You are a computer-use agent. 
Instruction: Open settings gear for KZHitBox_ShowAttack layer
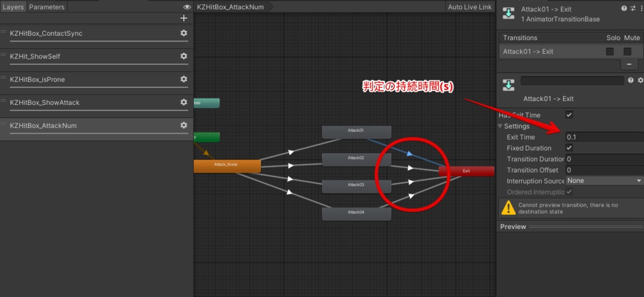184,102
